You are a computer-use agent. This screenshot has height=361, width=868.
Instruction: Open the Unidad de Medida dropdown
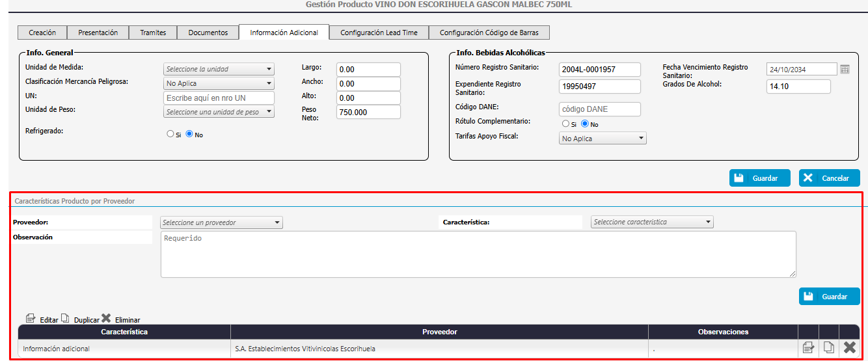219,69
